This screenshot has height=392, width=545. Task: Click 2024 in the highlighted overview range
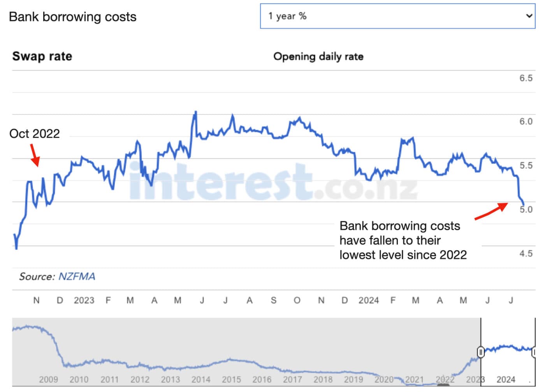pyautogui.click(x=506, y=379)
